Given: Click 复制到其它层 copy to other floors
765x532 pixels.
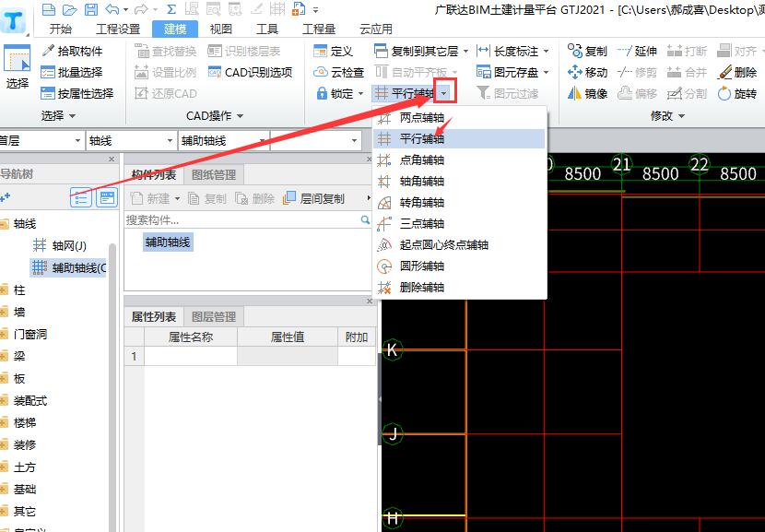Looking at the screenshot, I should [417, 51].
